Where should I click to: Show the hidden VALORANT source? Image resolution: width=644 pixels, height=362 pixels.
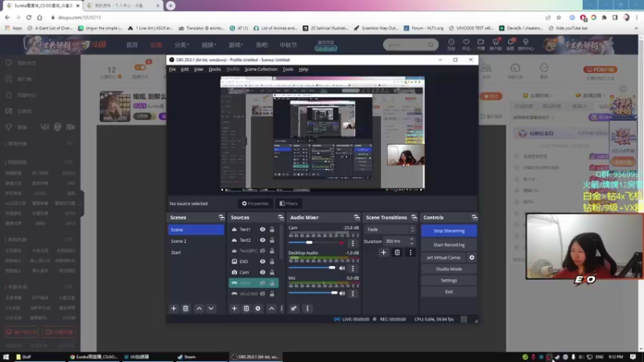pos(262,294)
